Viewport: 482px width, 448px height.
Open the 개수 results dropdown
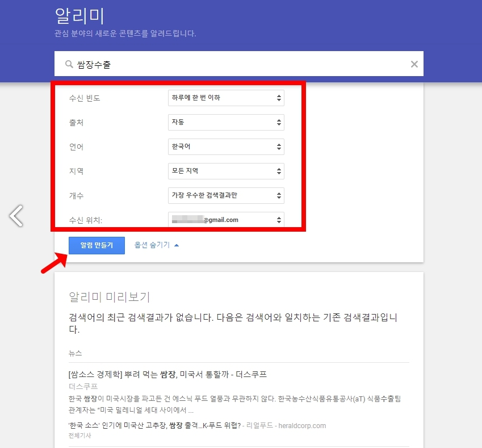point(226,195)
